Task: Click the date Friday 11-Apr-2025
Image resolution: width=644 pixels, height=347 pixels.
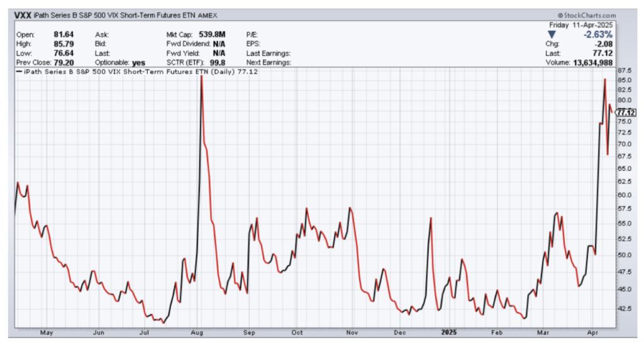Action: pos(580,25)
